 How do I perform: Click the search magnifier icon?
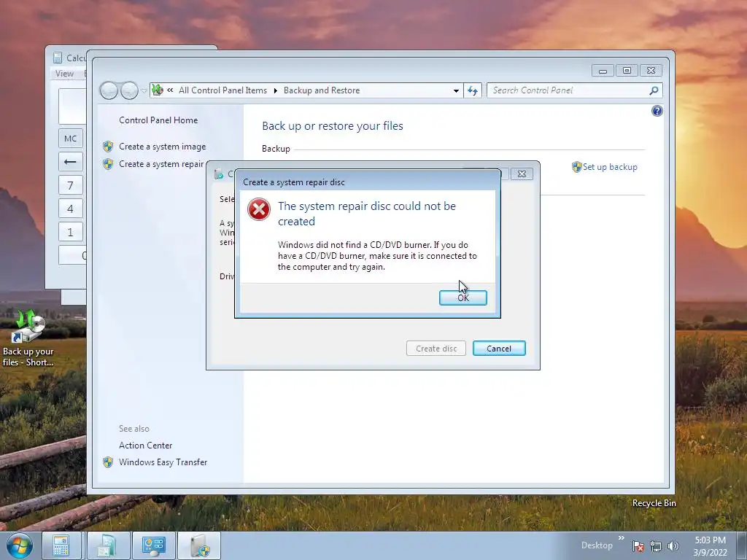[x=654, y=90]
